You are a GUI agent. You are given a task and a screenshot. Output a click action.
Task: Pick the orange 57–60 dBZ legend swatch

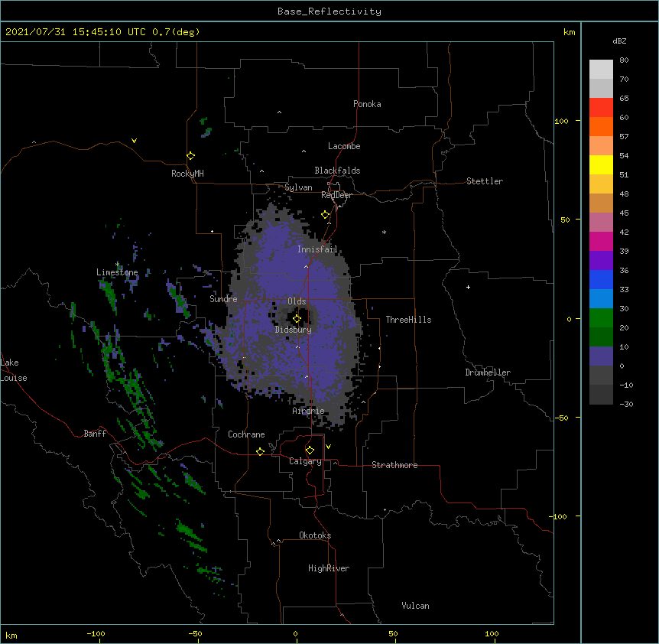coord(601,126)
